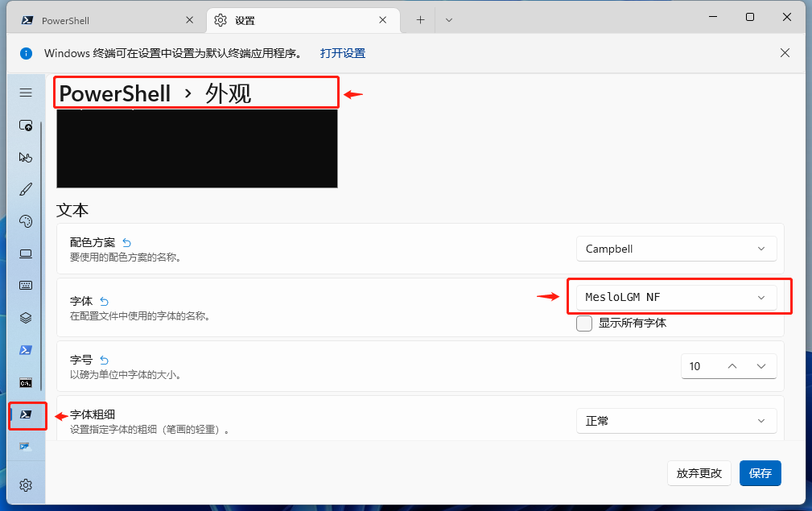The image size is (812, 511).
Task: Open the MesloLGM NF font dropdown
Action: point(676,297)
